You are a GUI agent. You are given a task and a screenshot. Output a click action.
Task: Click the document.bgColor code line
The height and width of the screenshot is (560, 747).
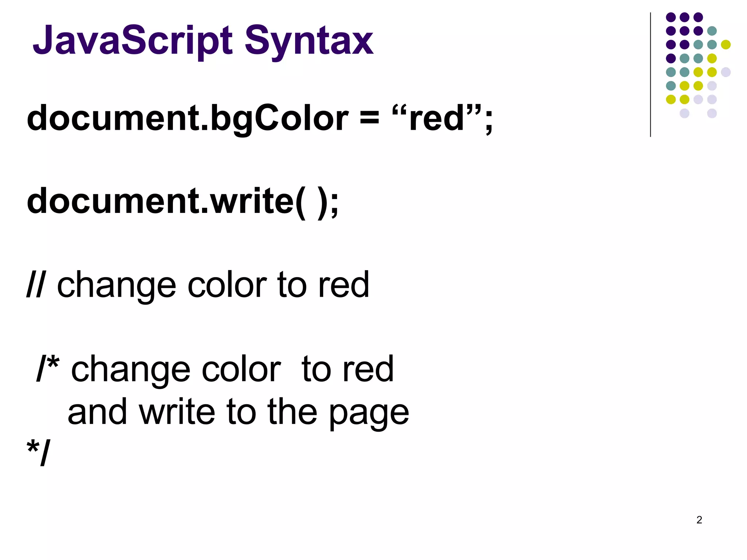(x=260, y=118)
